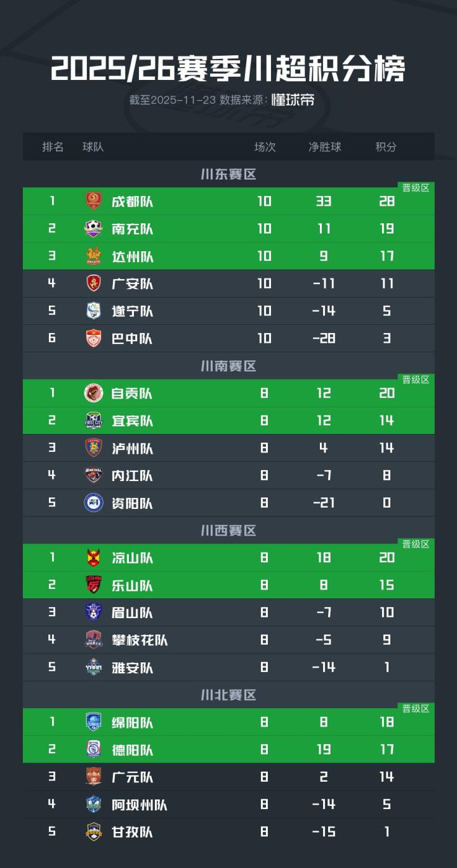Click the 凉山队 team badge

pos(94,558)
